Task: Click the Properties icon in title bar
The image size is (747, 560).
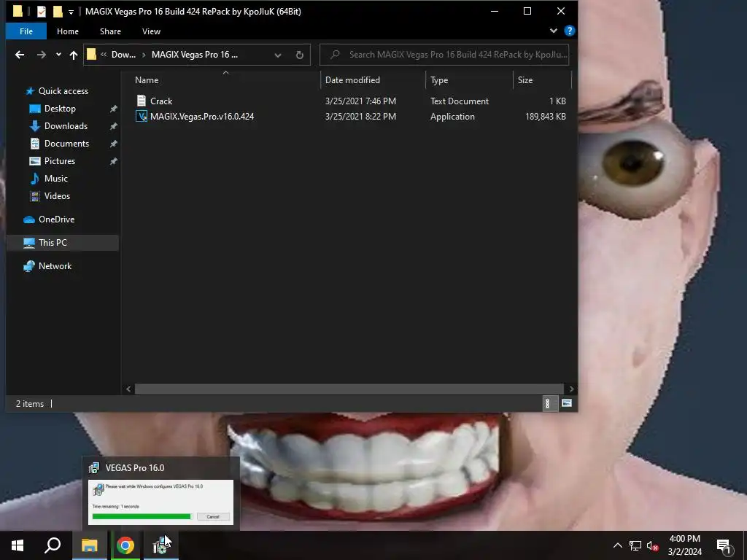Action: pos(42,12)
